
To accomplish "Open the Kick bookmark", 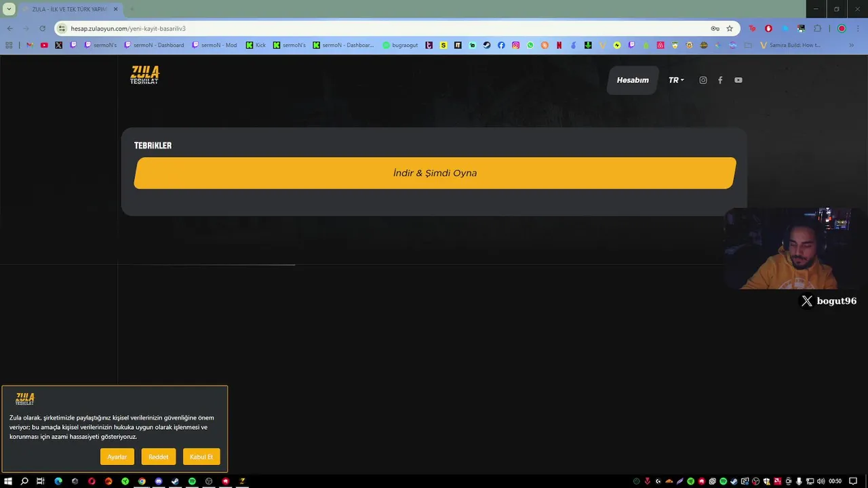I will (x=256, y=45).
